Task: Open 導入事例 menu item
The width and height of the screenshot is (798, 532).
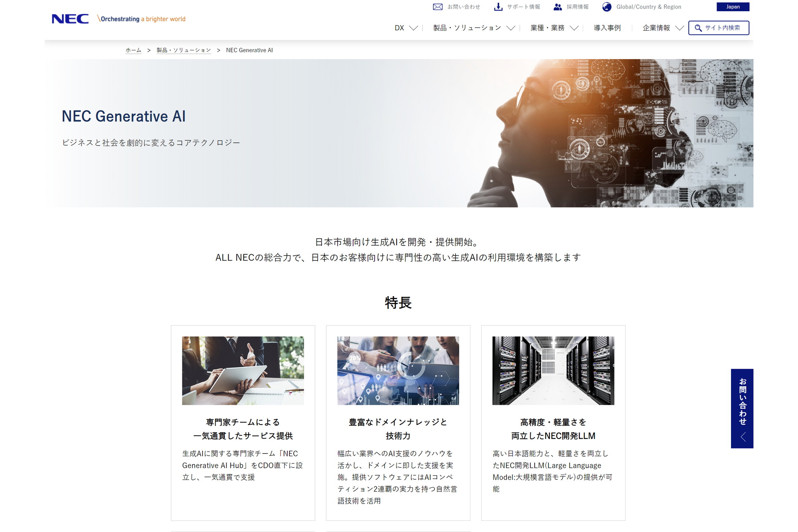Action: coord(607,28)
